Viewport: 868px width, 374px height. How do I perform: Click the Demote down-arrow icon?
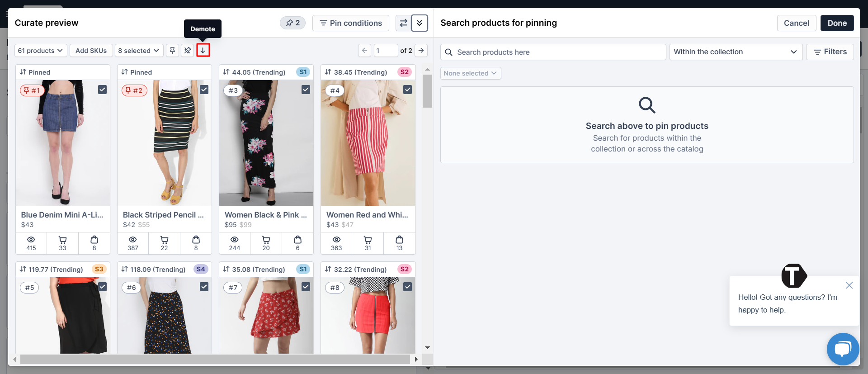203,50
